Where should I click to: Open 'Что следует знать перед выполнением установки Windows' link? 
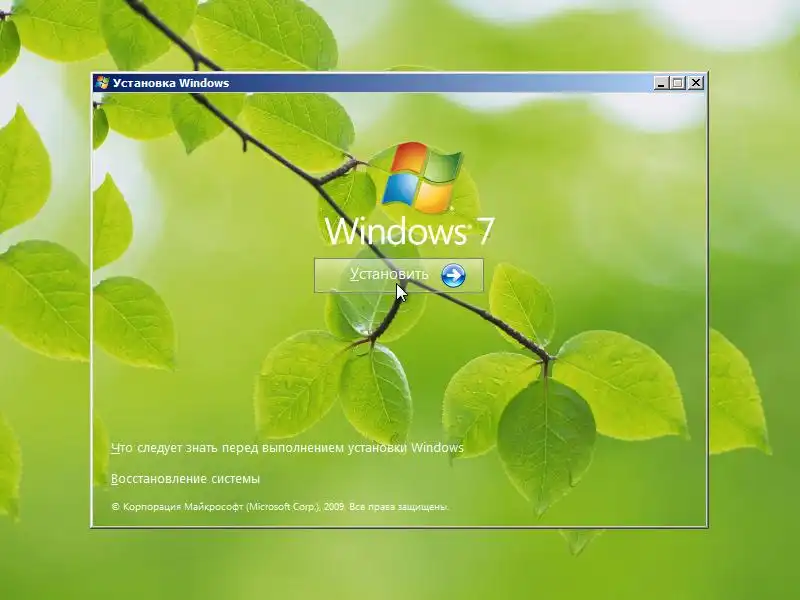coord(287,448)
